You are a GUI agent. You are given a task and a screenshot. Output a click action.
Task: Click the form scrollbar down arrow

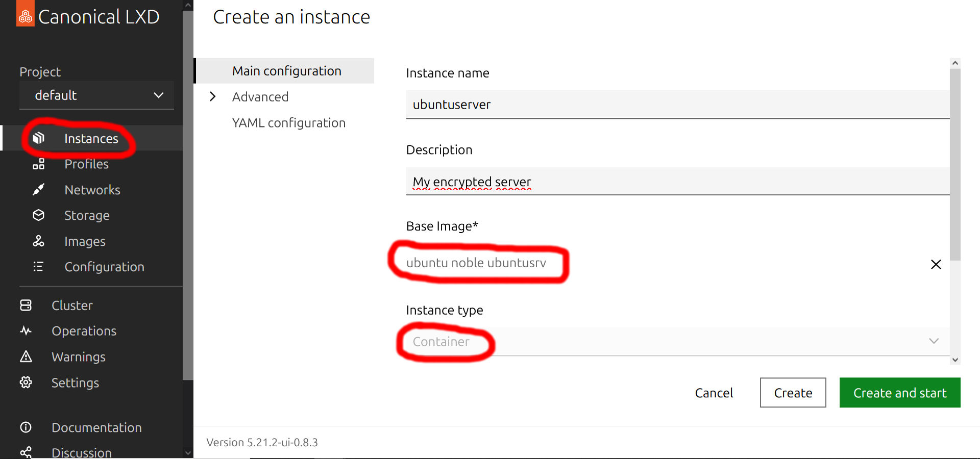click(955, 360)
